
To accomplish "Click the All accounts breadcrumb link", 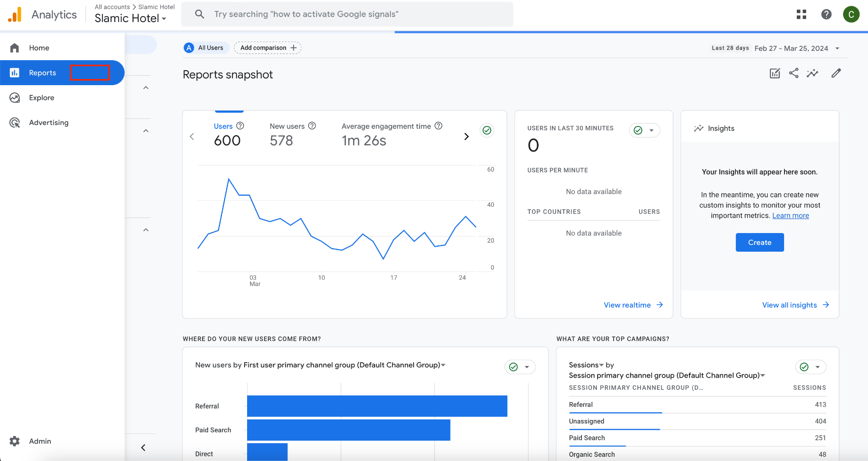I will (x=112, y=7).
